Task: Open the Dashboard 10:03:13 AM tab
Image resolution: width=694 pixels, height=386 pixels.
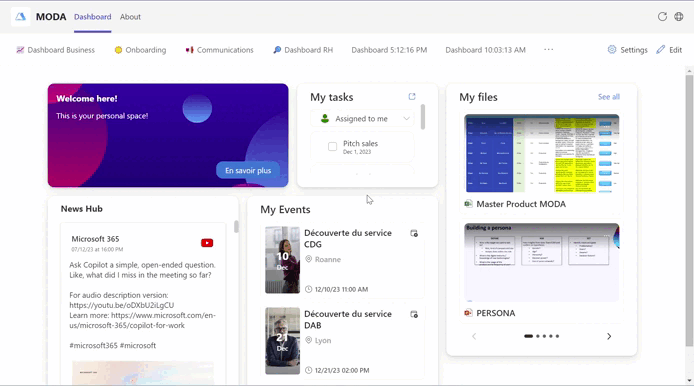Action: coord(486,50)
